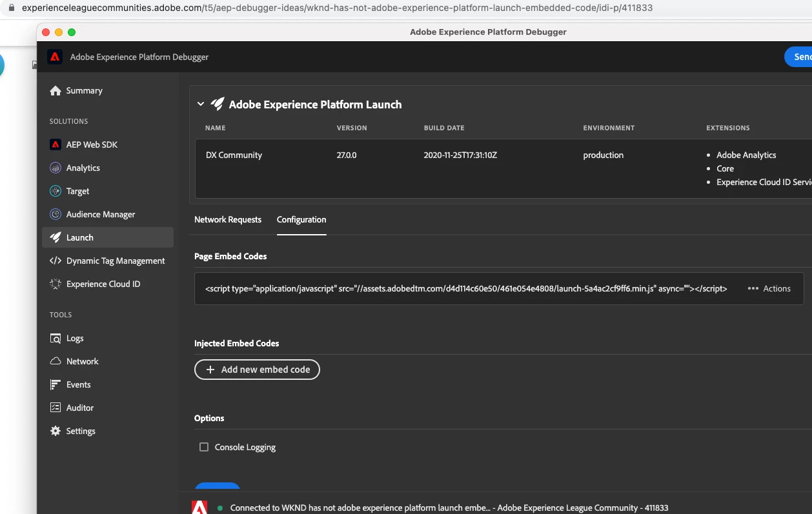The image size is (812, 514).
Task: Open Experience Cloud ID in the sidebar
Action: click(108, 284)
